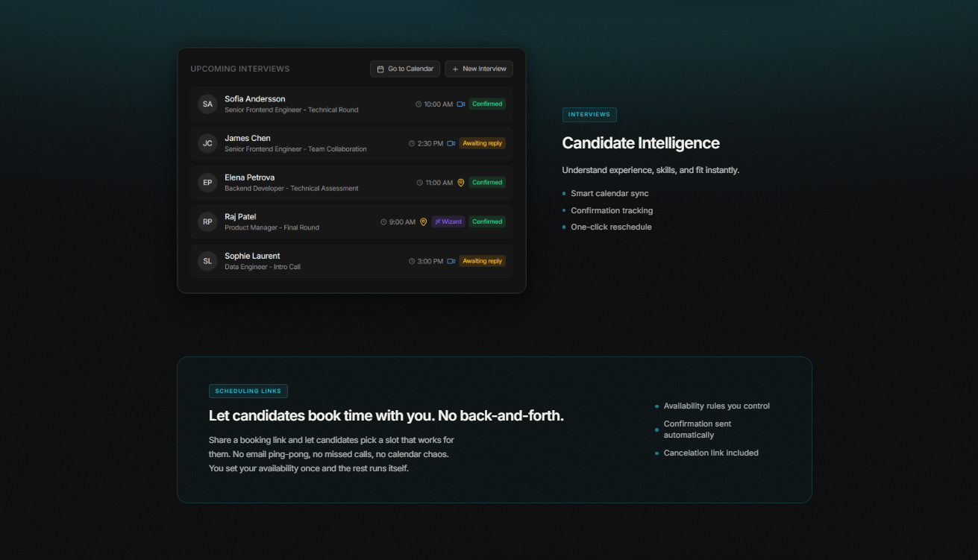
Task: Click the EP avatar for Elena Petrova
Action: pyautogui.click(x=207, y=183)
